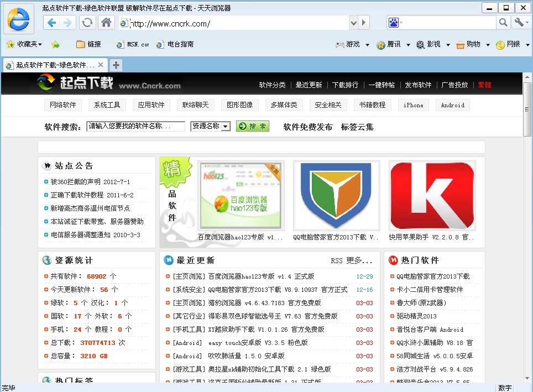Expand the dropdown arrow next to 网银

527,45
